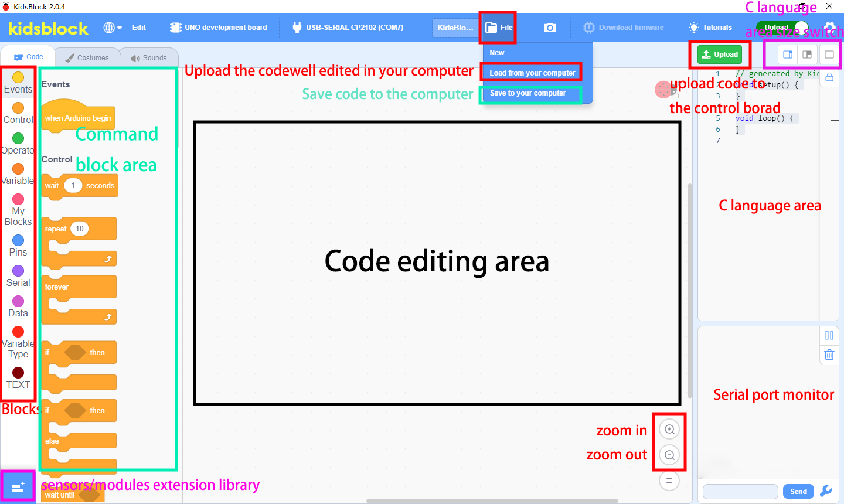Viewport: 844px width, 504px height.
Task: Open the extension library icon
Action: click(18, 487)
